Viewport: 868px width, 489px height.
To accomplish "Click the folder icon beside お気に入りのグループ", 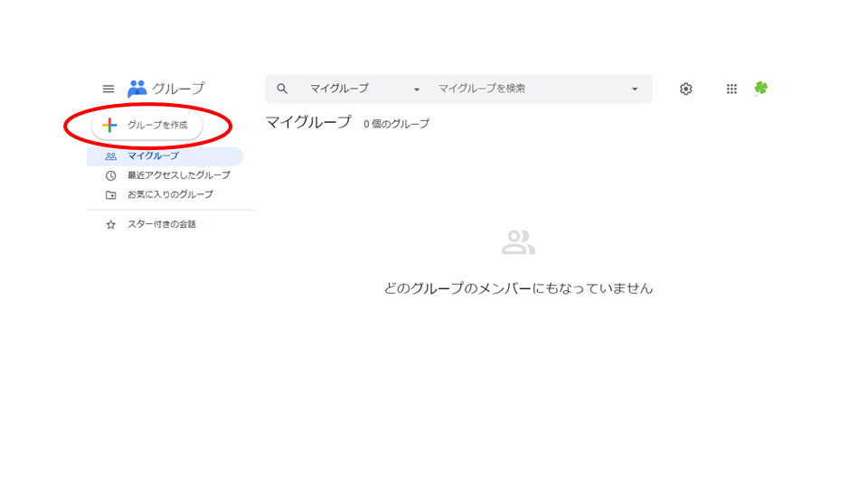I will (x=110, y=195).
